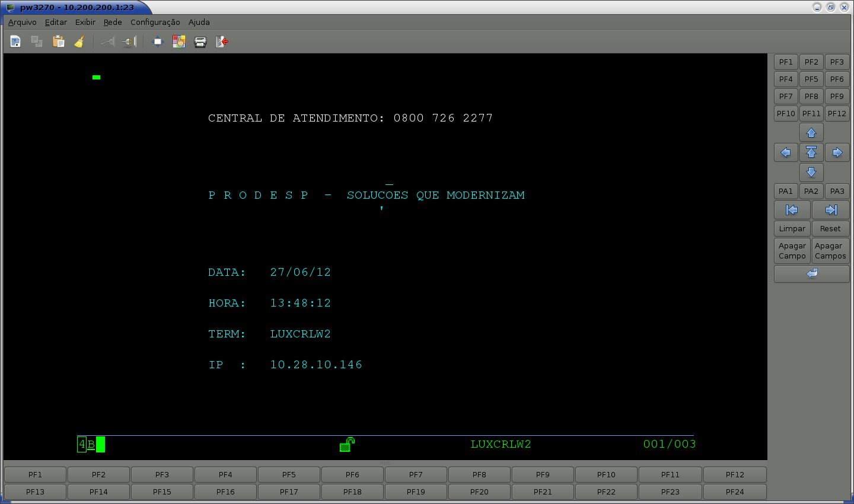Click the Reset button
The image size is (854, 504).
tap(830, 228)
